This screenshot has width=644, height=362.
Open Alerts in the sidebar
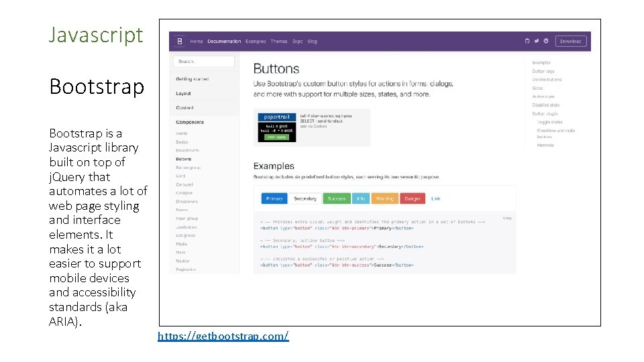click(x=182, y=133)
